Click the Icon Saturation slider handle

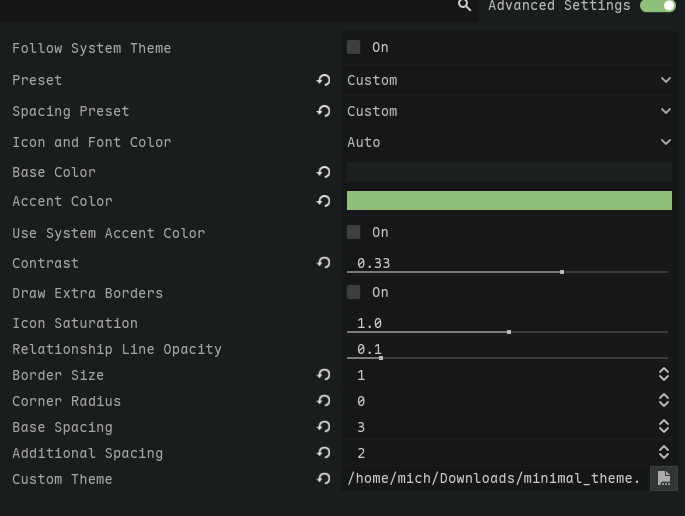point(509,332)
